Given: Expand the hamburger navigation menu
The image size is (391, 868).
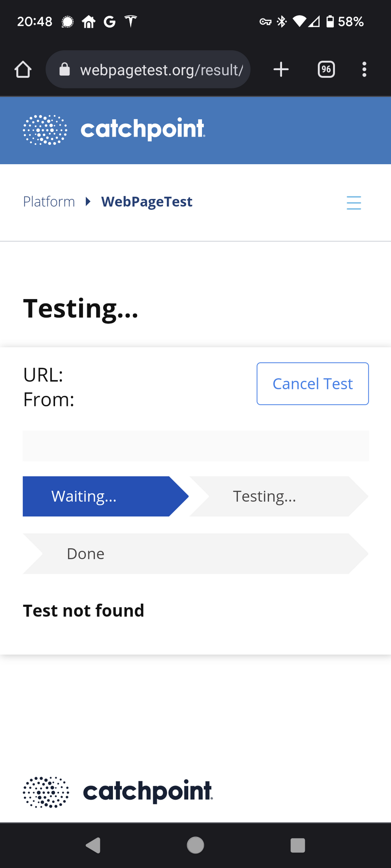Looking at the screenshot, I should tap(354, 203).
